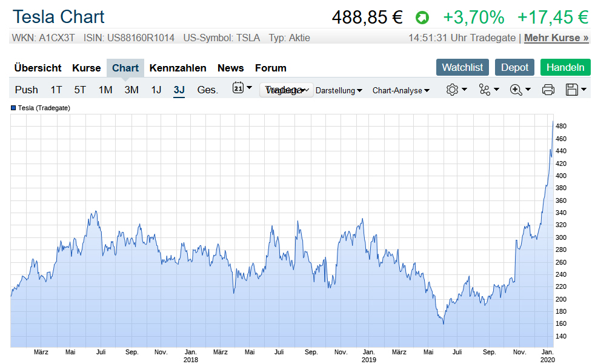This screenshot has height=364, width=595.
Task: Save the chart via floppy disk icon
Action: pyautogui.click(x=572, y=90)
